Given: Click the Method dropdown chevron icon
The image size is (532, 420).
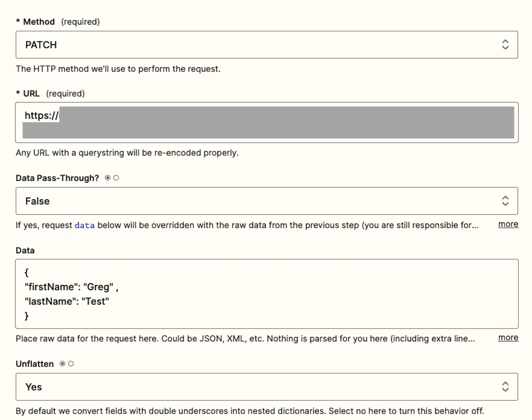Looking at the screenshot, I should (x=505, y=45).
